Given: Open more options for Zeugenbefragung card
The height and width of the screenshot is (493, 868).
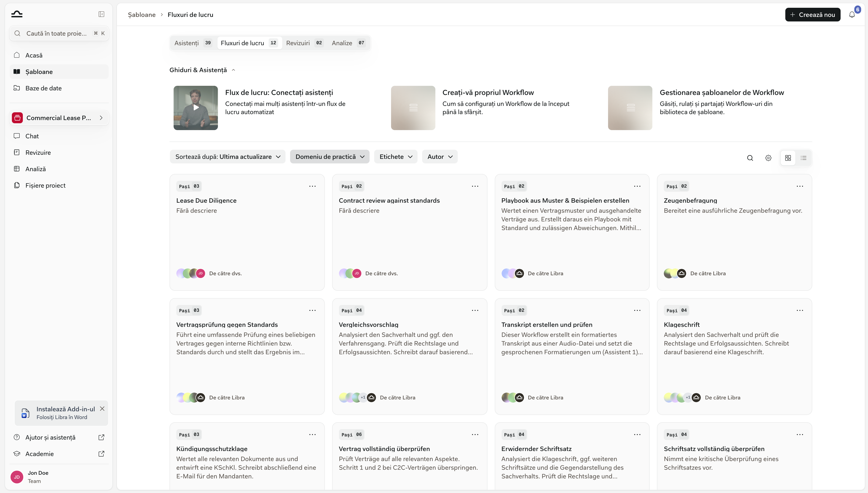Looking at the screenshot, I should tap(800, 186).
